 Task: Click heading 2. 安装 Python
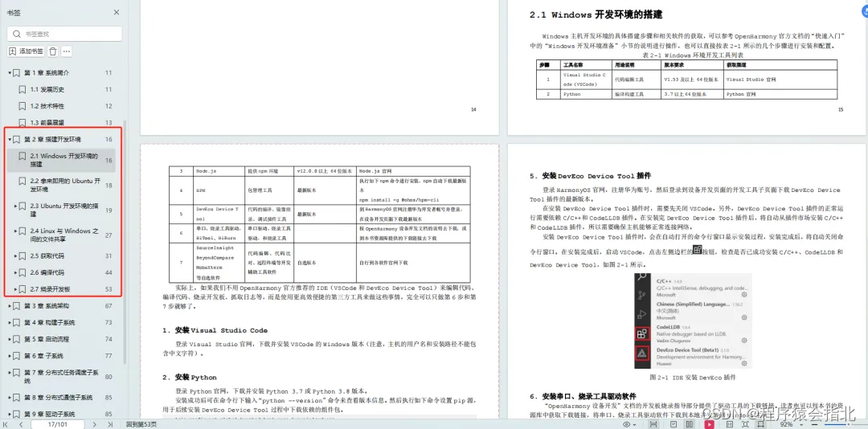[190, 378]
